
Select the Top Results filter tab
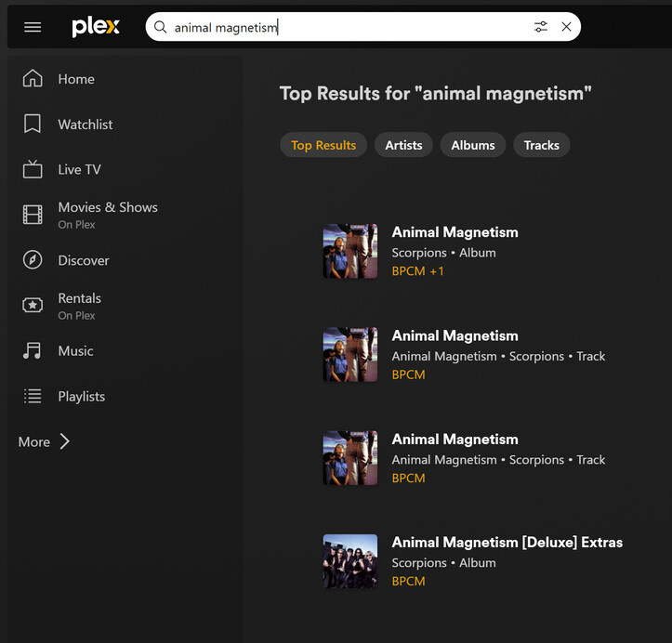323,145
